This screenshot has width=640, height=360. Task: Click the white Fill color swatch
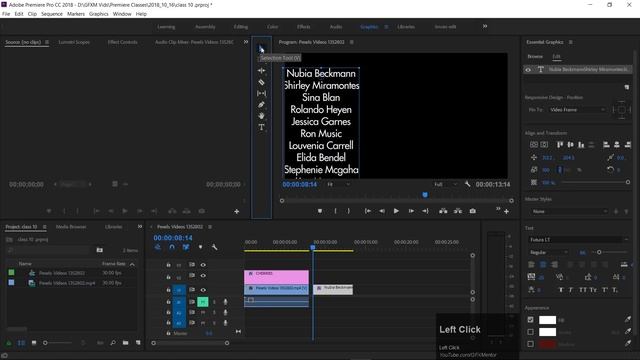[x=547, y=320]
